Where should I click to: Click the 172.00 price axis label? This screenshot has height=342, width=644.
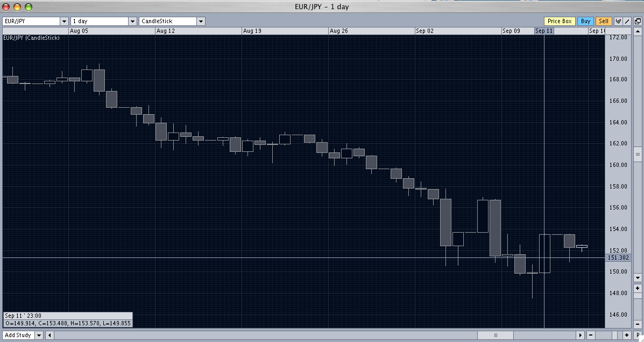[x=618, y=37]
